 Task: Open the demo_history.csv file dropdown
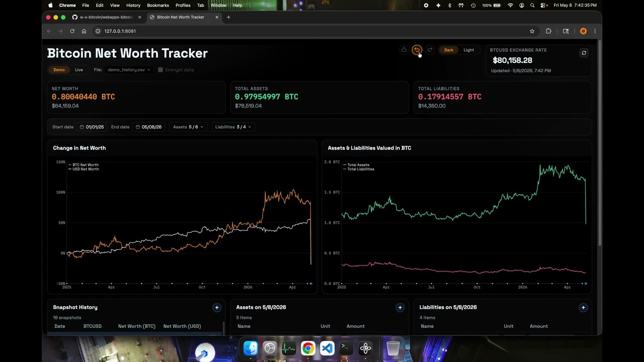[x=129, y=70]
